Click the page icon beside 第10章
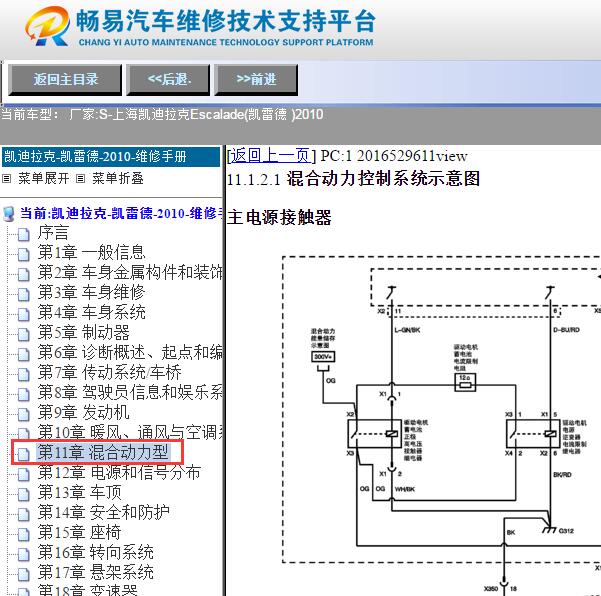 tap(23, 433)
